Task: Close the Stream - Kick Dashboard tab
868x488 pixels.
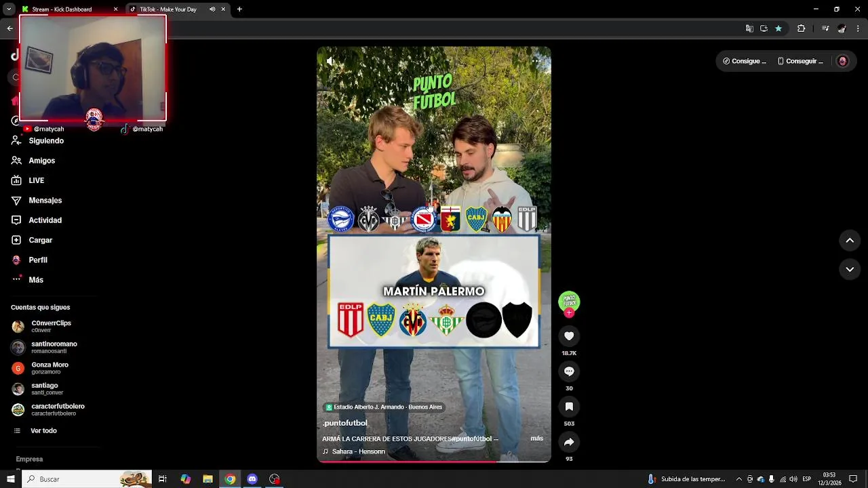Action: point(116,9)
